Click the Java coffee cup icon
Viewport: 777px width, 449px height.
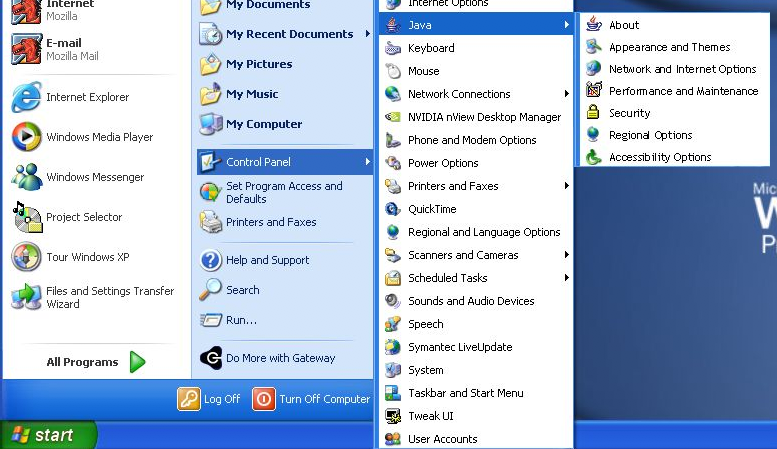[393, 24]
